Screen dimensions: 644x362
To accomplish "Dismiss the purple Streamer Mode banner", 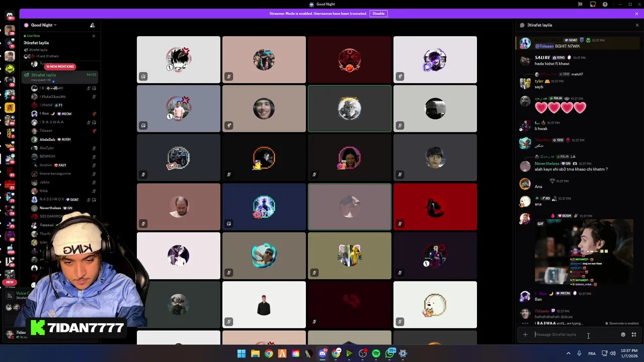I will coord(637,14).
